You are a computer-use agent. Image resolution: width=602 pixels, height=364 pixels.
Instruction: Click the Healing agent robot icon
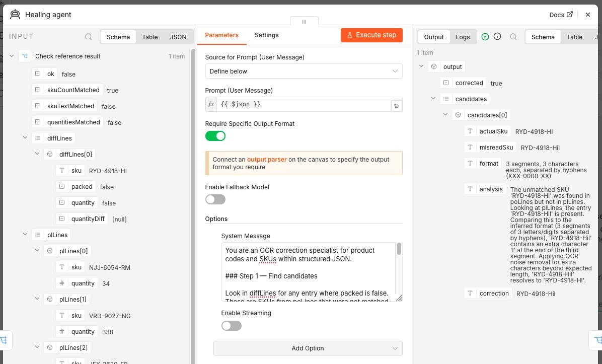[x=15, y=15]
